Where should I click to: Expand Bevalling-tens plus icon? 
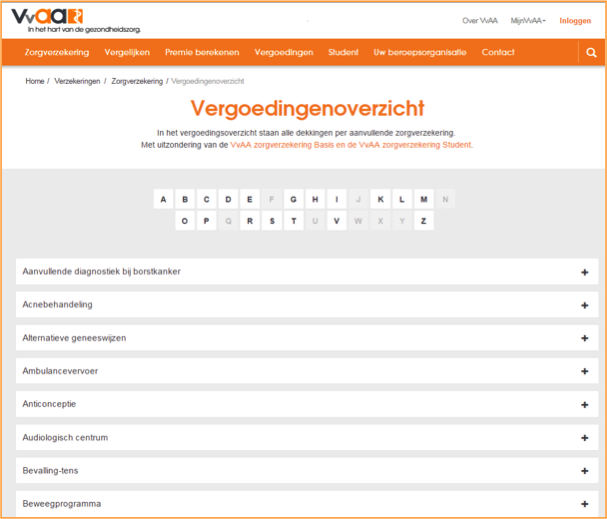click(585, 471)
